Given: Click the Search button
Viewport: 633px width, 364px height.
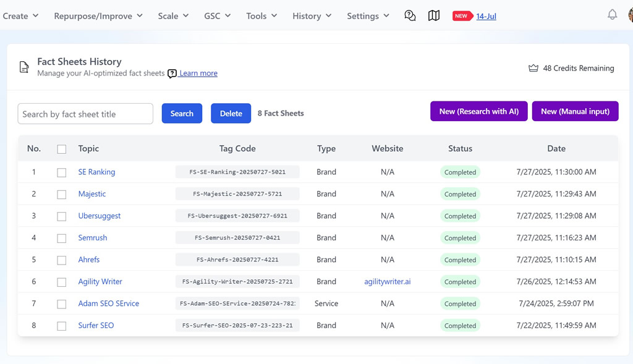Looking at the screenshot, I should [182, 113].
